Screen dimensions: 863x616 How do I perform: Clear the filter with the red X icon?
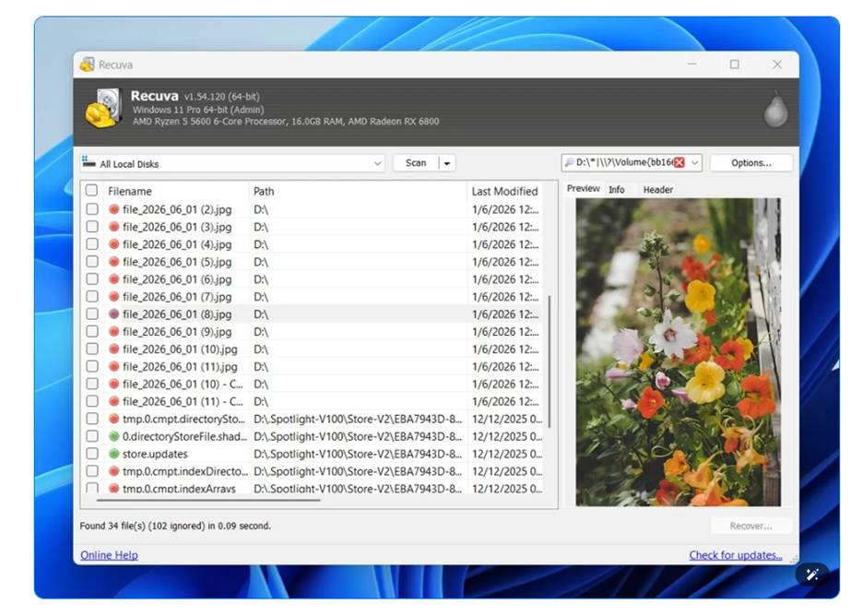coord(680,162)
